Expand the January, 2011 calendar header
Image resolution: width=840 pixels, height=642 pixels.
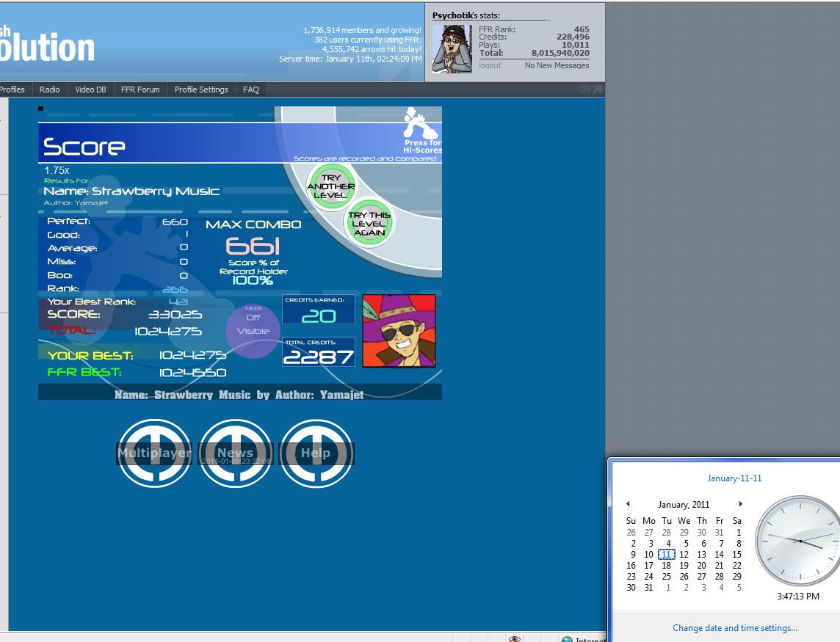coord(684,505)
